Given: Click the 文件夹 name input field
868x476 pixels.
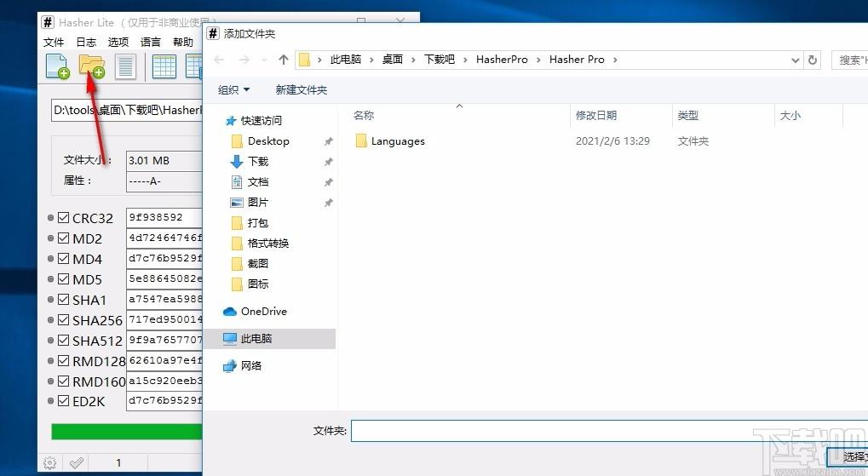Looking at the screenshot, I should (609, 431).
